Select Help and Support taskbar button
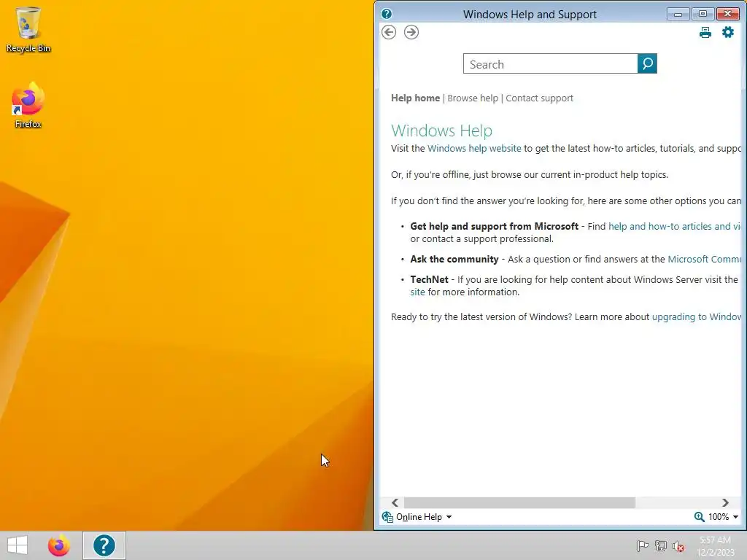The height and width of the screenshot is (560, 747). click(x=104, y=545)
